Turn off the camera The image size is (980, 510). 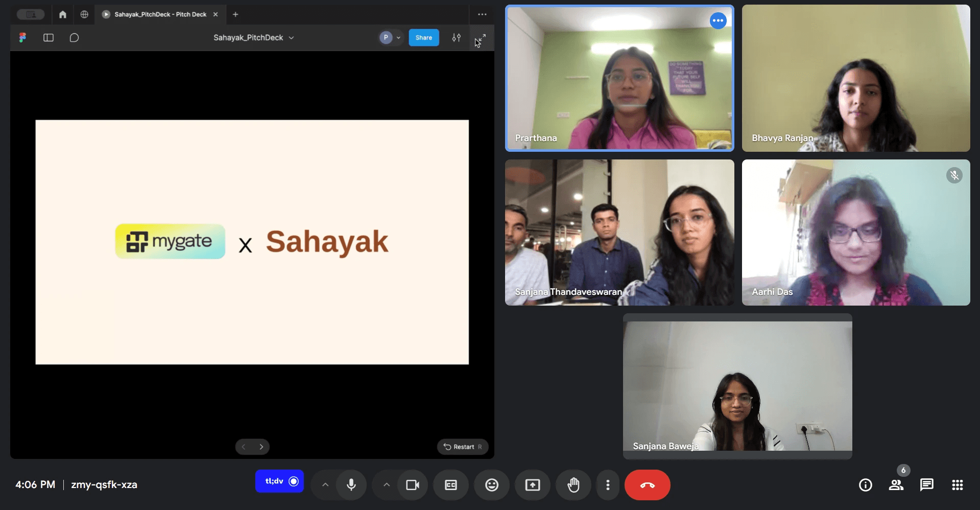tap(413, 485)
